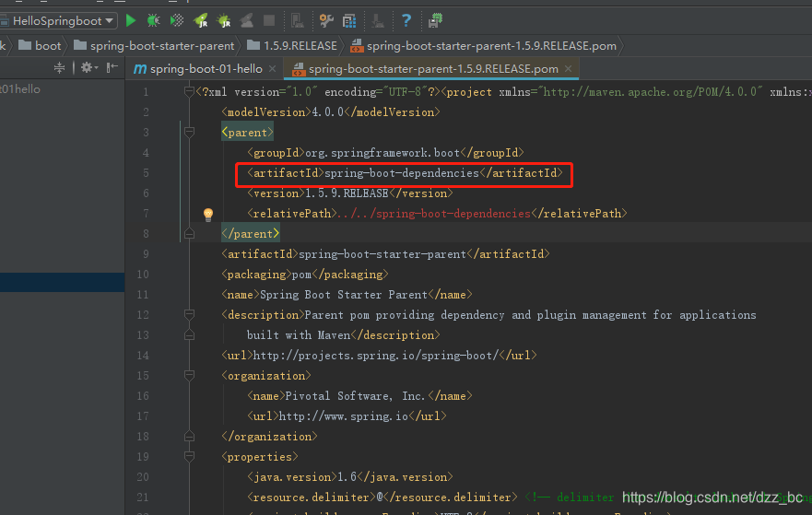
Task: Open the project panel gear settings menu
Action: (x=88, y=68)
